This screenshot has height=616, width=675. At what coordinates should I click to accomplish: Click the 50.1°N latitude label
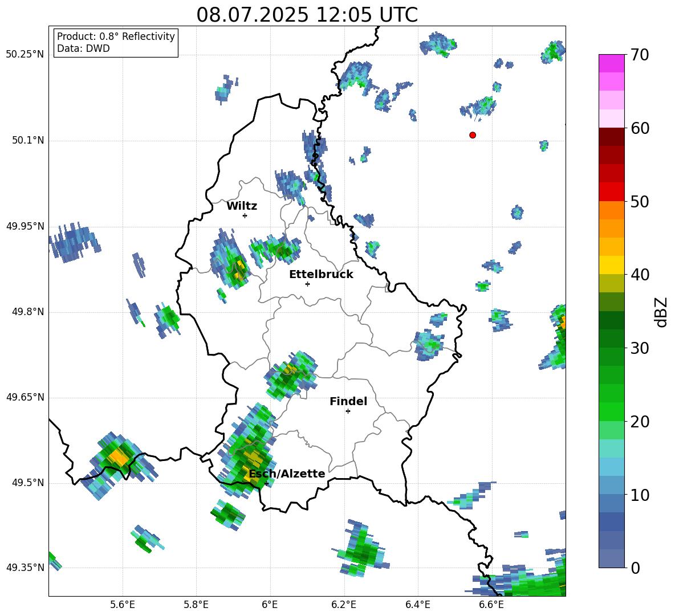pyautogui.click(x=28, y=140)
